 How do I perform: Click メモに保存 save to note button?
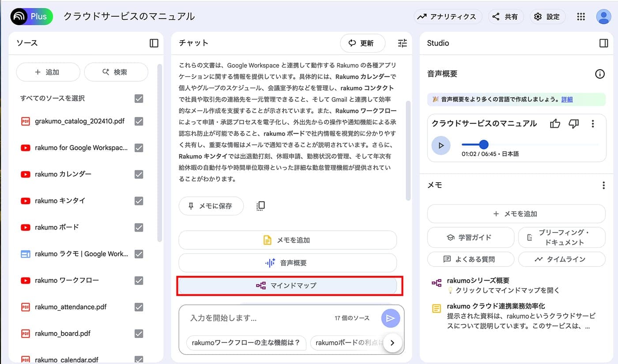(x=211, y=206)
